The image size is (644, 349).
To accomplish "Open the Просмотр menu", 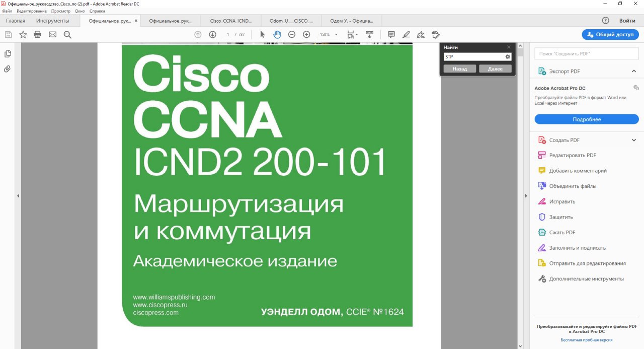I will coord(61,11).
